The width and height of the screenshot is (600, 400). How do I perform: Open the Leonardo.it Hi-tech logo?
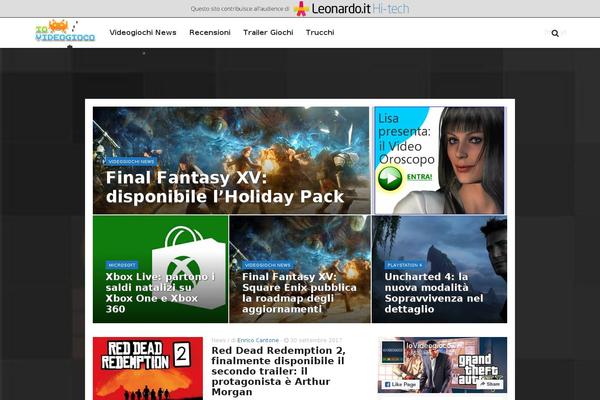click(x=351, y=8)
